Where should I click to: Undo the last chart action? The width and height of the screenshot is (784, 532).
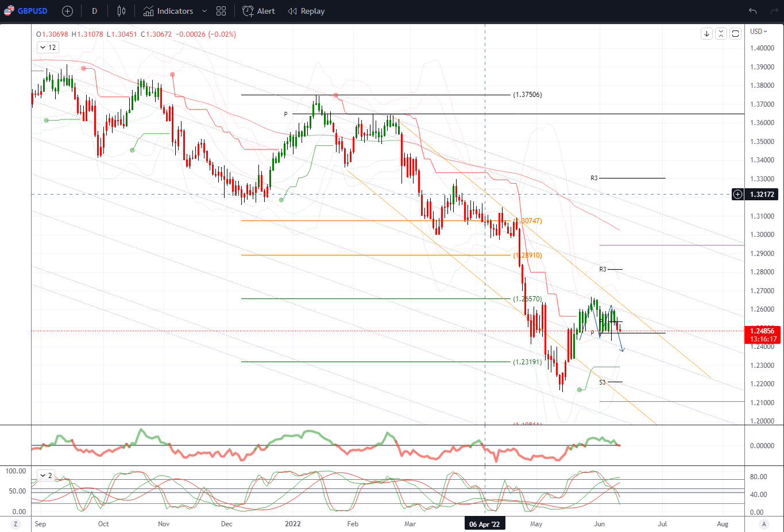coord(752,11)
